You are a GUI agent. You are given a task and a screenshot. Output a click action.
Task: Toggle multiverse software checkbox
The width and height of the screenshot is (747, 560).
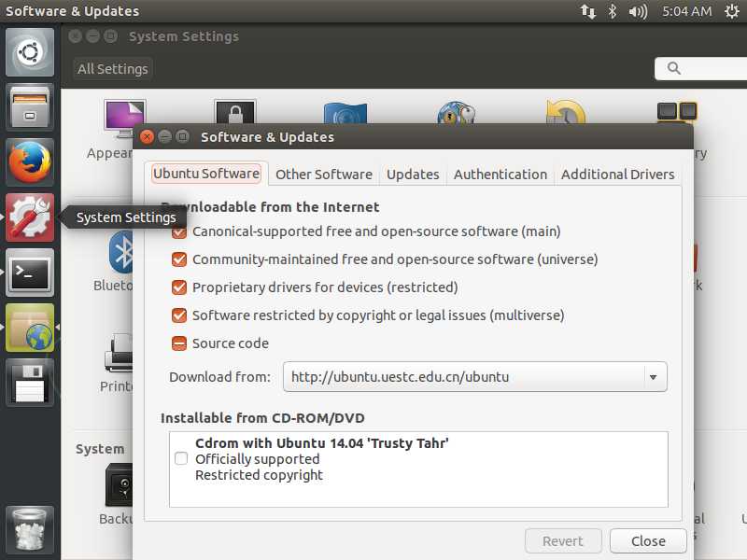[x=179, y=315]
